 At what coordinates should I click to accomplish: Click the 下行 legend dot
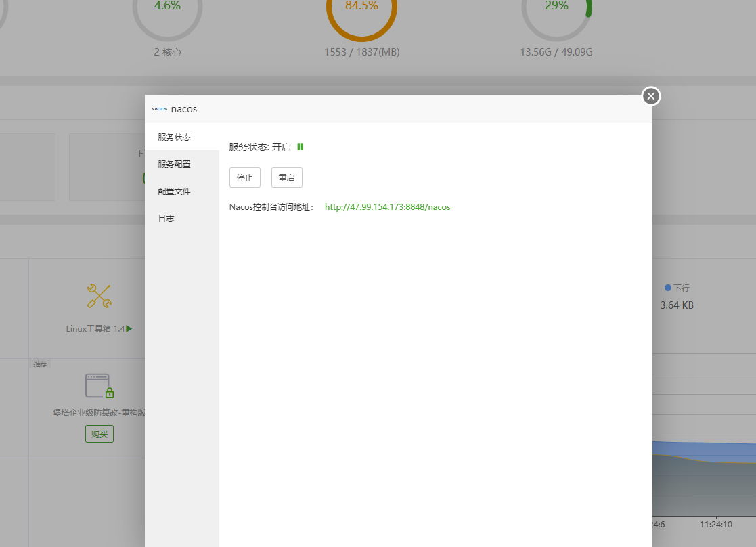(x=668, y=288)
